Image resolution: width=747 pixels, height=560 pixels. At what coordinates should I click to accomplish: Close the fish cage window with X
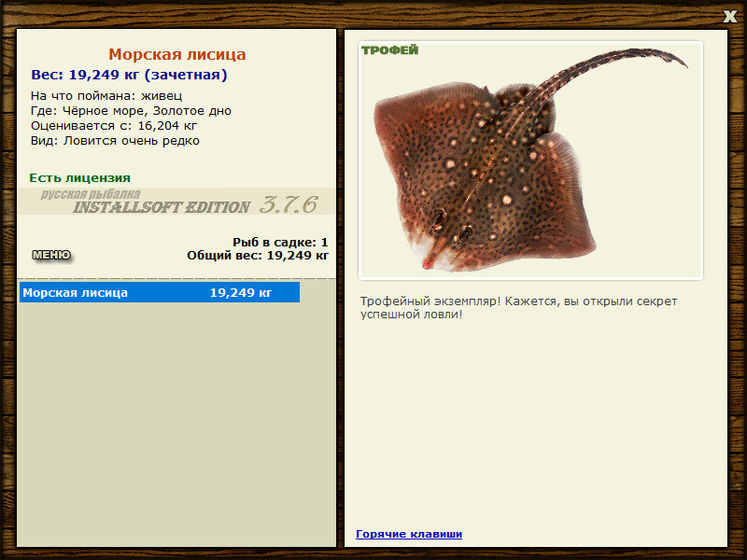(x=729, y=16)
